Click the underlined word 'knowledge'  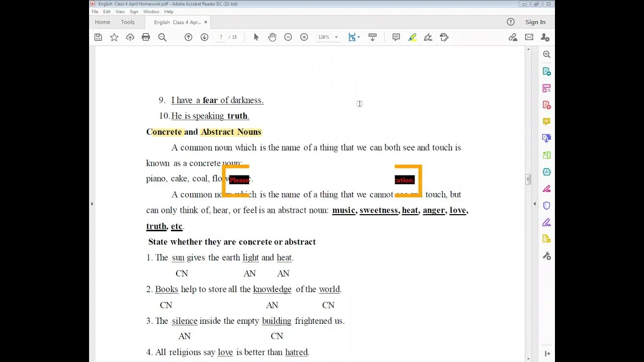[x=272, y=289]
